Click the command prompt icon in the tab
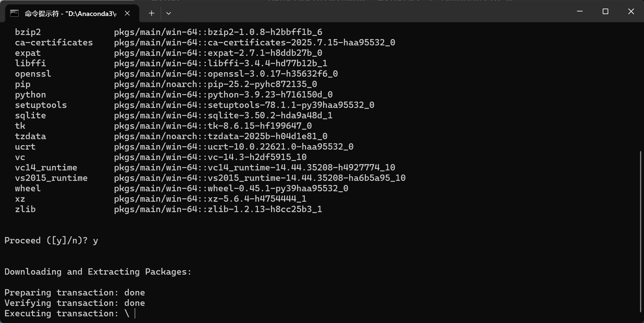The height and width of the screenshot is (323, 644). click(15, 13)
